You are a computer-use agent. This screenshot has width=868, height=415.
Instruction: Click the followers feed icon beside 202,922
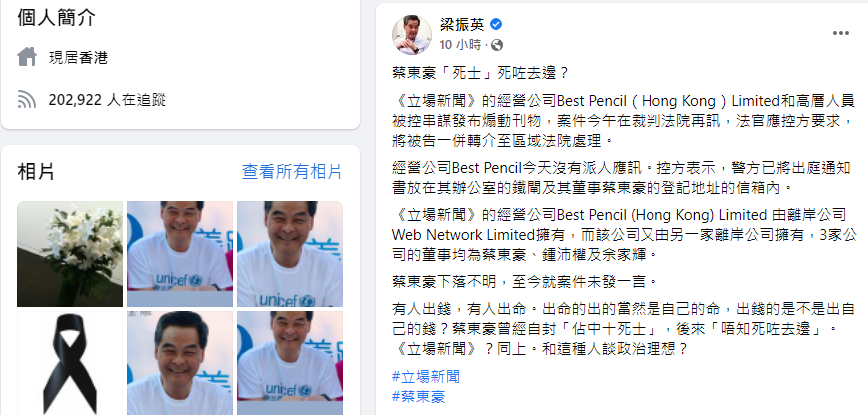27,100
